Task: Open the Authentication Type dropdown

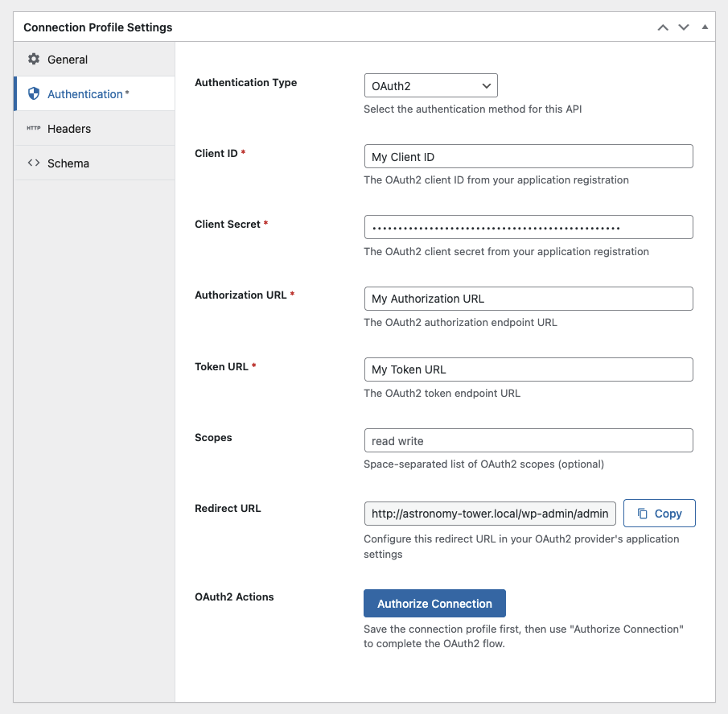Action: point(431,85)
